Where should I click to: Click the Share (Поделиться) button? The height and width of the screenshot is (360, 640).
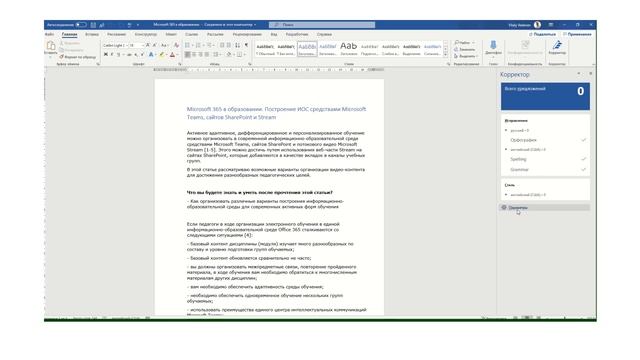(x=542, y=35)
